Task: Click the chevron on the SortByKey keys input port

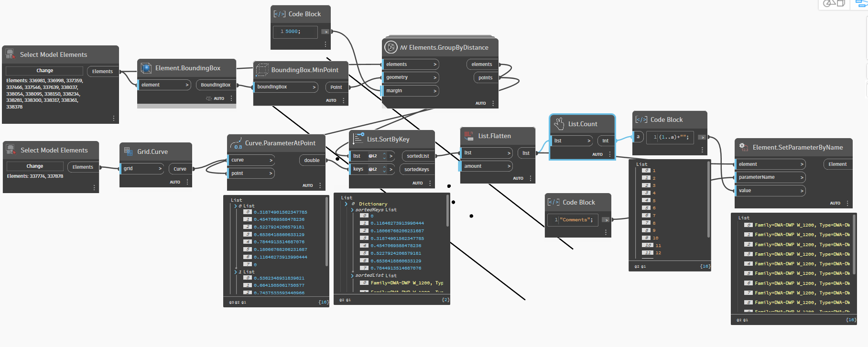Action: point(391,169)
